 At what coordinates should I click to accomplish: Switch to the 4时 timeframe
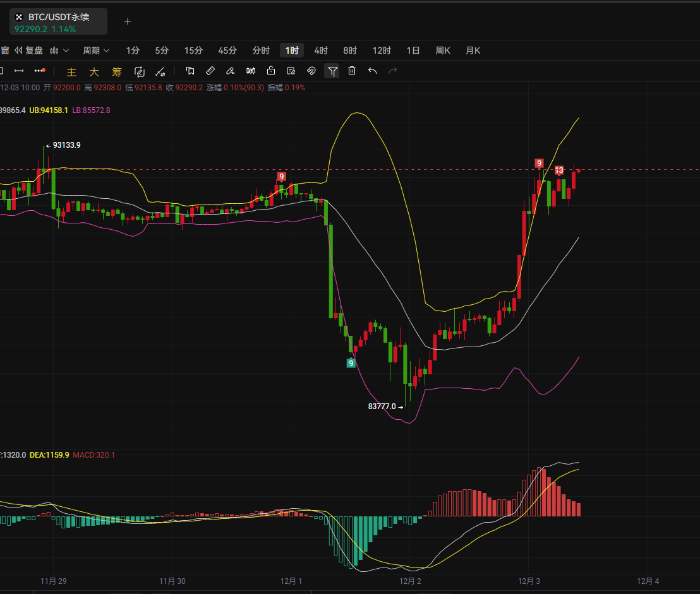(x=321, y=50)
